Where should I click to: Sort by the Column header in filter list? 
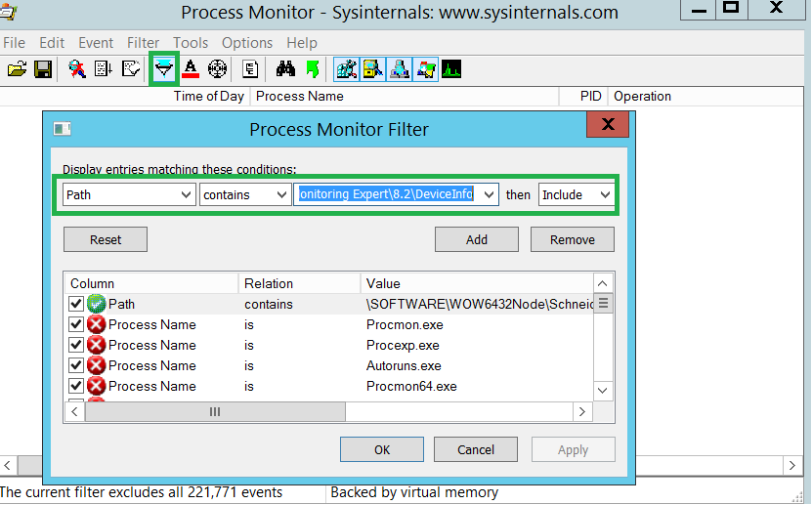(x=151, y=283)
